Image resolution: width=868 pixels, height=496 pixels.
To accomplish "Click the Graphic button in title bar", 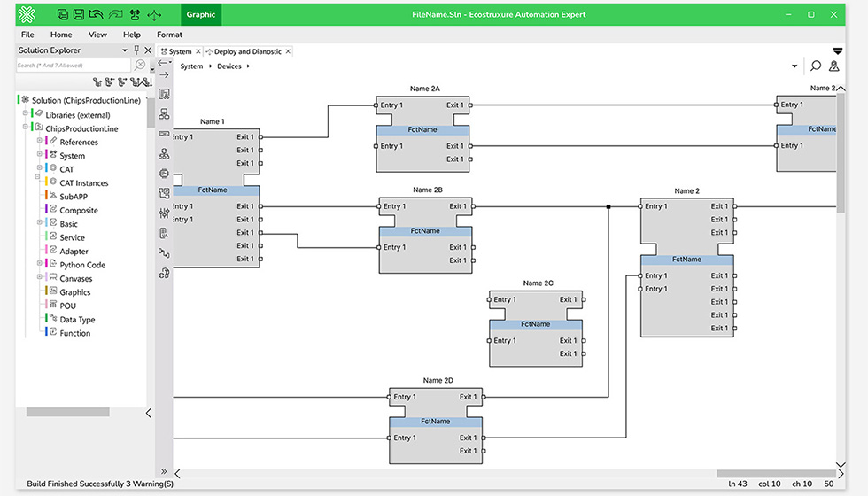I will [200, 14].
